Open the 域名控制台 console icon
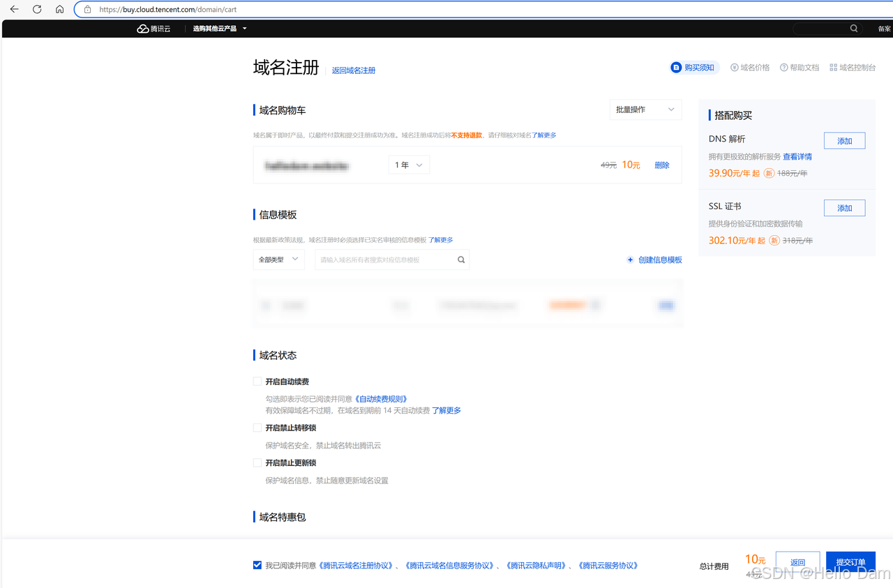 click(833, 67)
